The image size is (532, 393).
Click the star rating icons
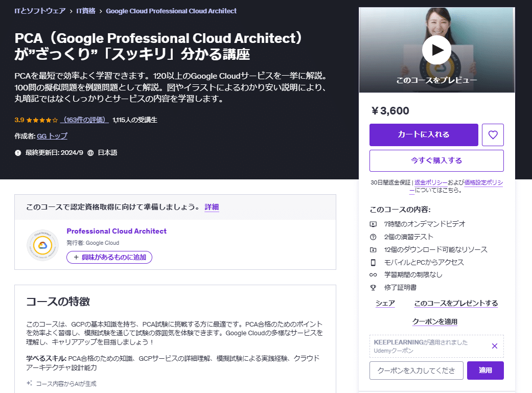[x=42, y=120]
